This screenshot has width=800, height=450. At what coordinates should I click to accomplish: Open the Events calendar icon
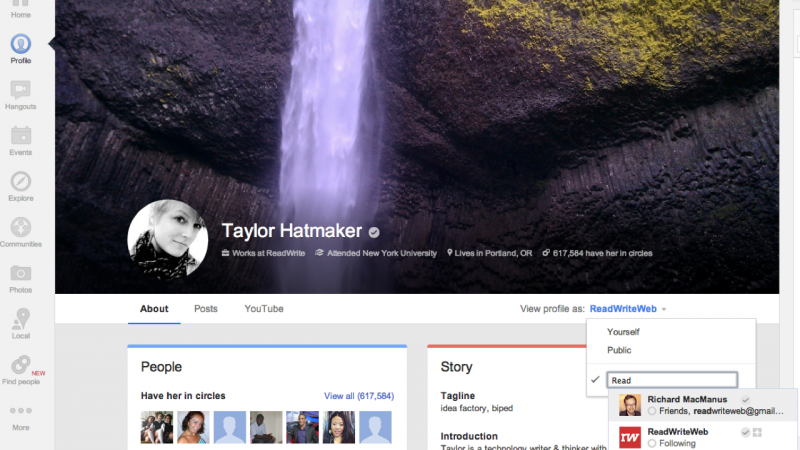20,136
